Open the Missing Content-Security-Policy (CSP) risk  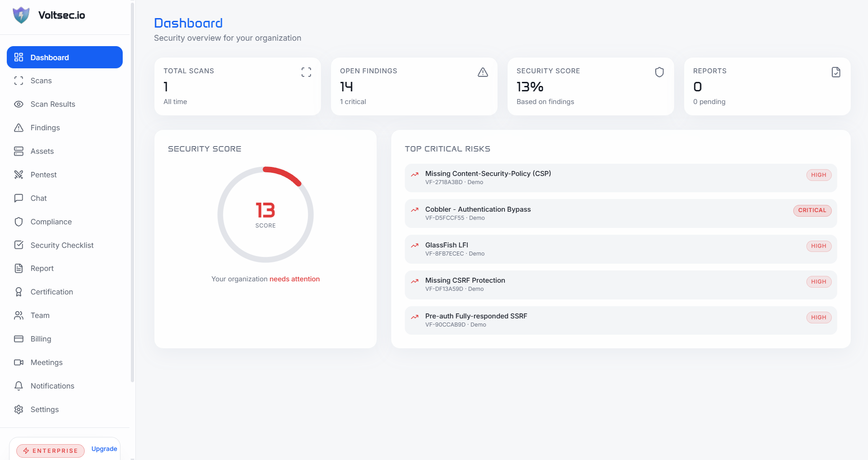pyautogui.click(x=621, y=178)
